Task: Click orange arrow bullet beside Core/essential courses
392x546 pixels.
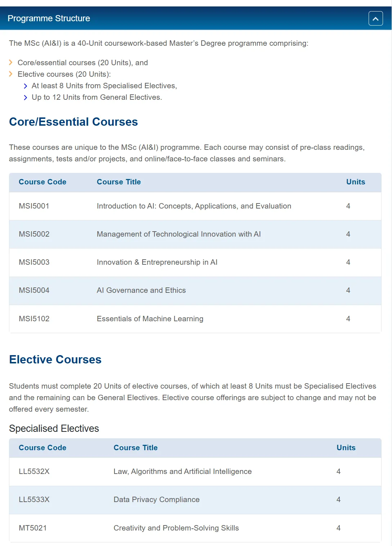Action: pos(11,63)
